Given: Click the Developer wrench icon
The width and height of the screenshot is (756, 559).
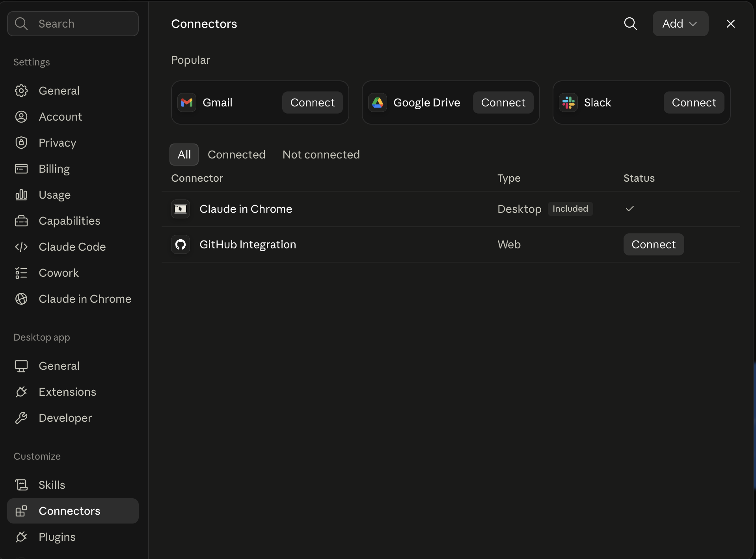Looking at the screenshot, I should click(x=21, y=418).
